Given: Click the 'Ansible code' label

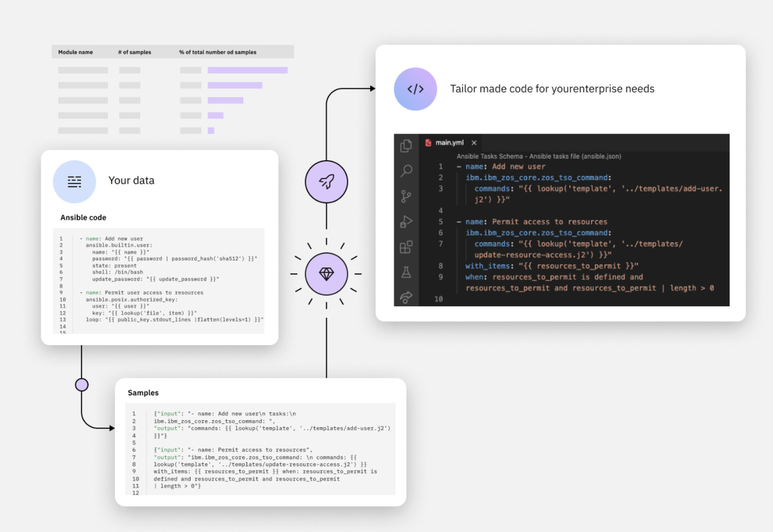Looking at the screenshot, I should pyautogui.click(x=83, y=218).
